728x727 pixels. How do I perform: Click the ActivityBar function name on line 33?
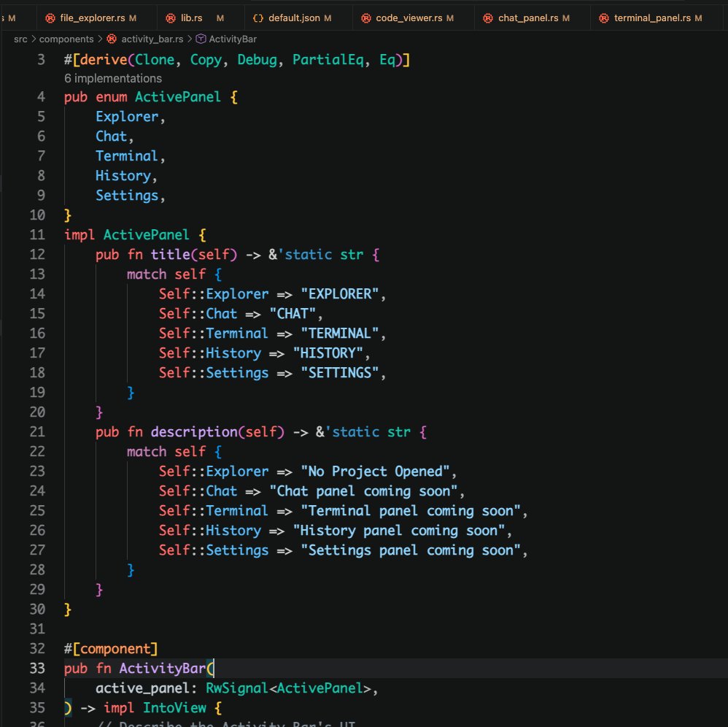(x=162, y=668)
